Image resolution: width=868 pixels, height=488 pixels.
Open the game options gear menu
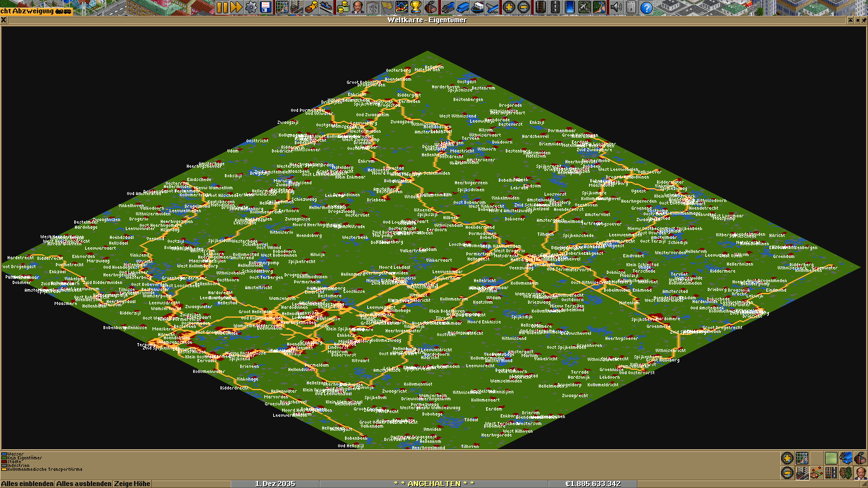pyautogui.click(x=251, y=8)
